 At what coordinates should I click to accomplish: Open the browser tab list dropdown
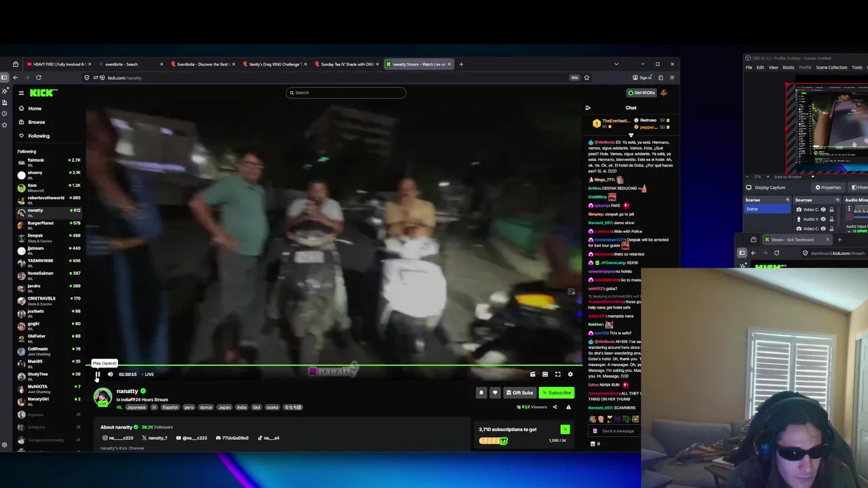click(616, 64)
